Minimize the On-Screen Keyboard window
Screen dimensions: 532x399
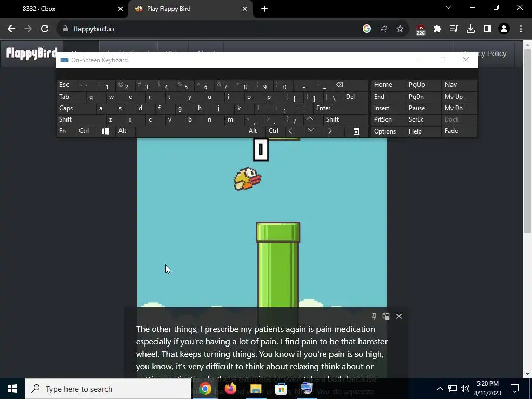pyautogui.click(x=419, y=60)
